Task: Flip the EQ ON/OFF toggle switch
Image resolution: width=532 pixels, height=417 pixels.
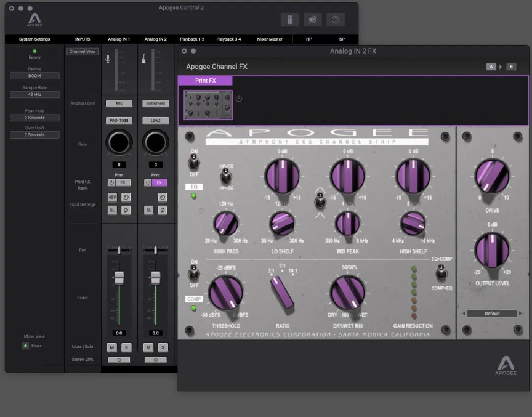Action: (x=194, y=163)
